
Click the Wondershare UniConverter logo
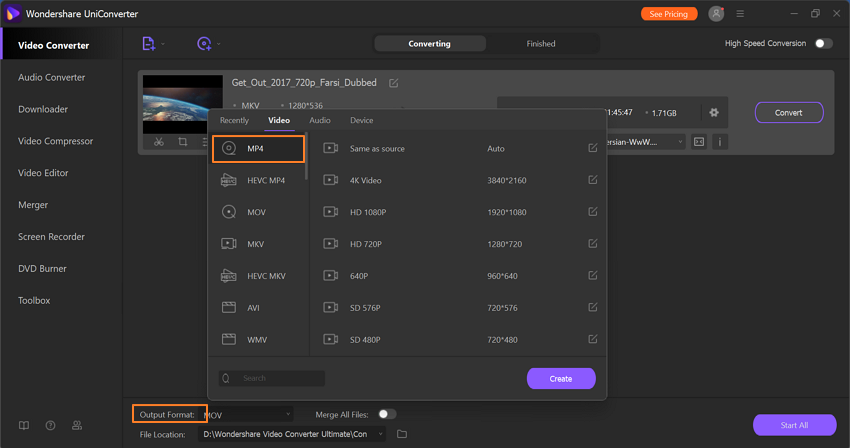[x=13, y=14]
